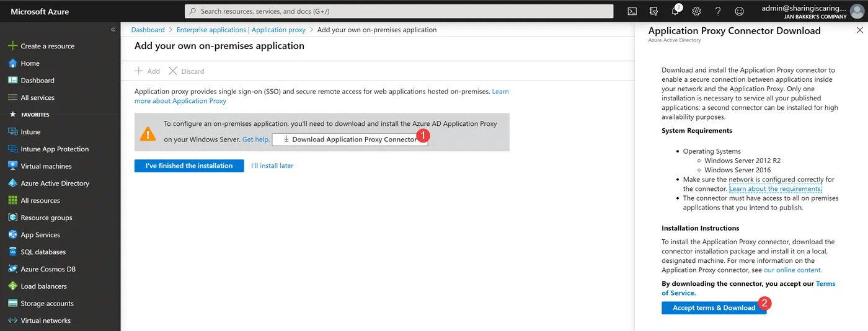Screen dimensions: 868x331
Task: Open settings gear icon in header
Action: (696, 11)
